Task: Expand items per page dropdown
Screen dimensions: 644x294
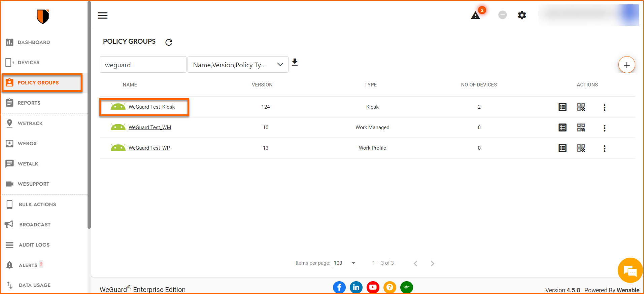Action: [x=345, y=263]
